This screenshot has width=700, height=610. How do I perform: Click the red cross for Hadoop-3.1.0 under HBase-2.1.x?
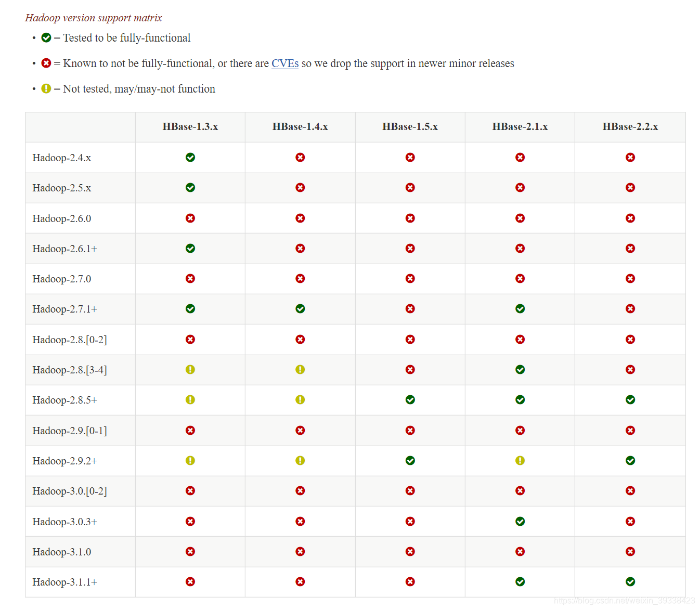(520, 551)
